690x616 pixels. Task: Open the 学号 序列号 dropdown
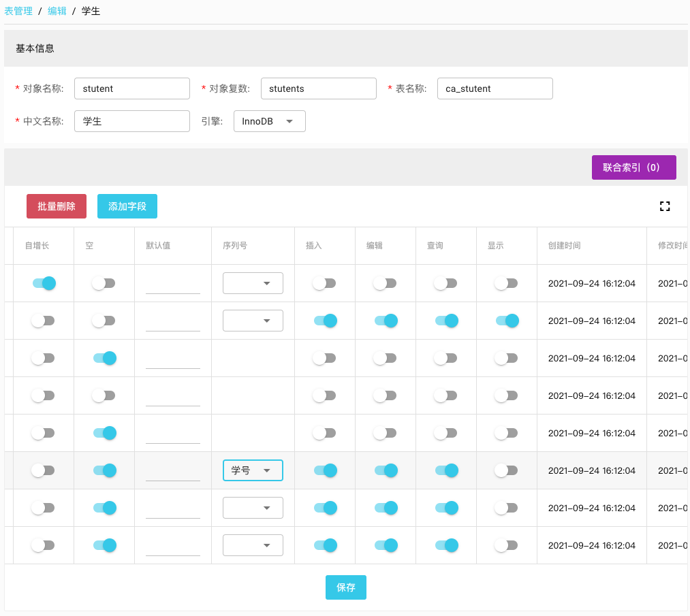pos(253,470)
